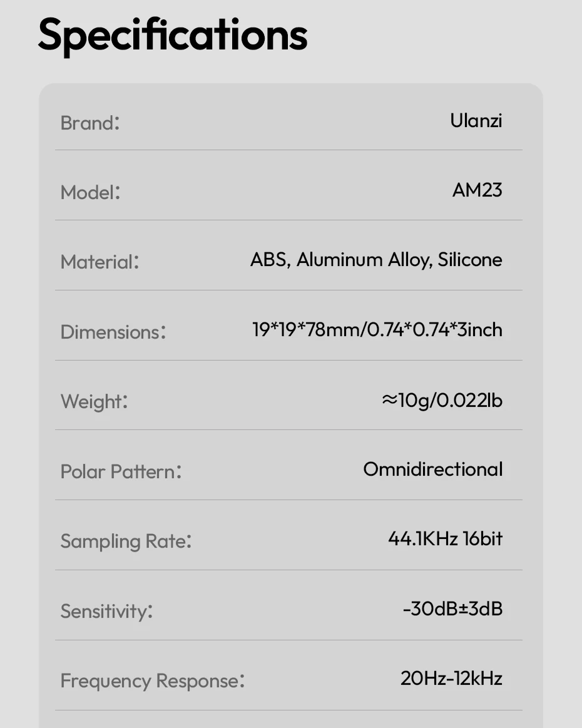Select the Ulanzi brand value

[x=476, y=120]
